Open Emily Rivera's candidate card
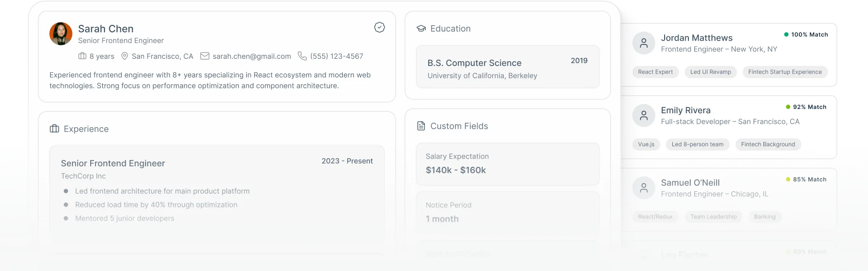868x271 pixels. point(729,127)
